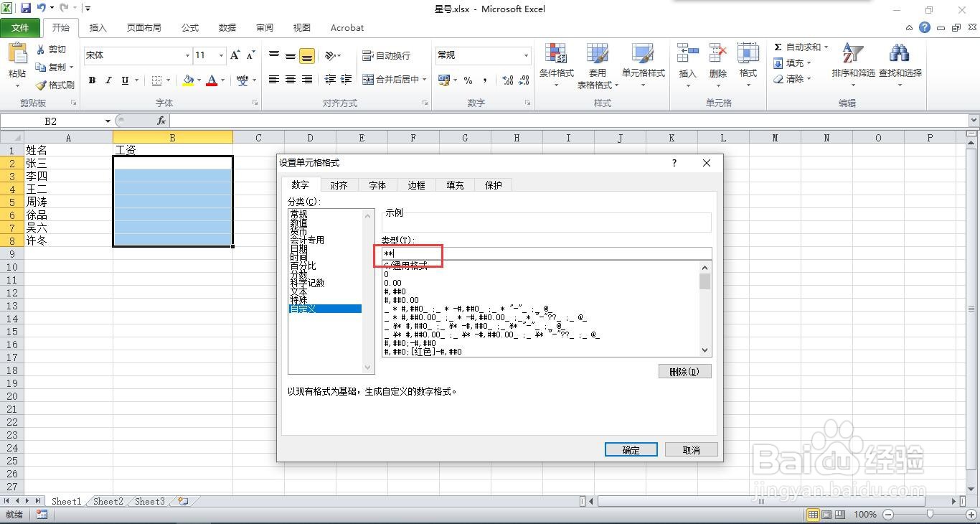Click the increase font size icon
Image resolution: width=980 pixels, height=524 pixels.
[x=235, y=55]
